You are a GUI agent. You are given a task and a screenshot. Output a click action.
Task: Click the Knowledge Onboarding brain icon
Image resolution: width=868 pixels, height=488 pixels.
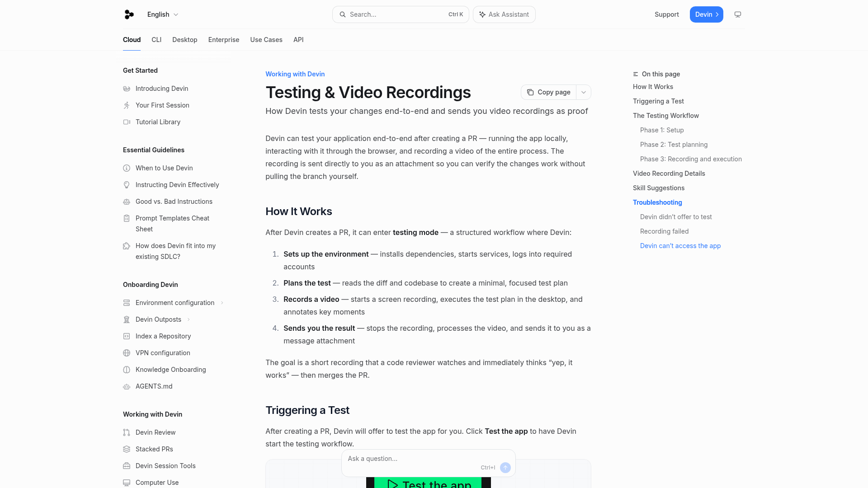point(127,370)
